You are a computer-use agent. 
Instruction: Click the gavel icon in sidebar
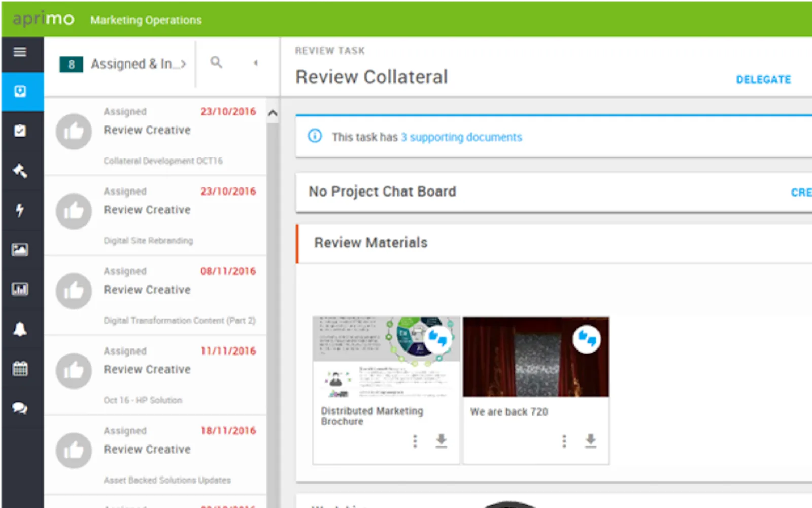pos(20,171)
